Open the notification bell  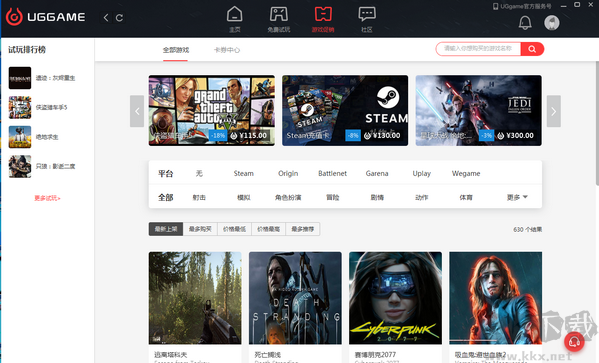click(525, 23)
